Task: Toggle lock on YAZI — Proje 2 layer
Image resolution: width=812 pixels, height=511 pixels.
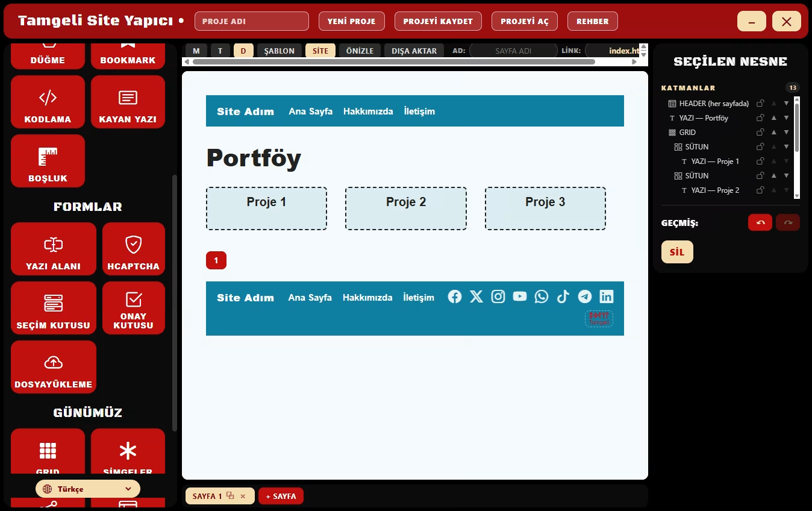Action: (760, 190)
